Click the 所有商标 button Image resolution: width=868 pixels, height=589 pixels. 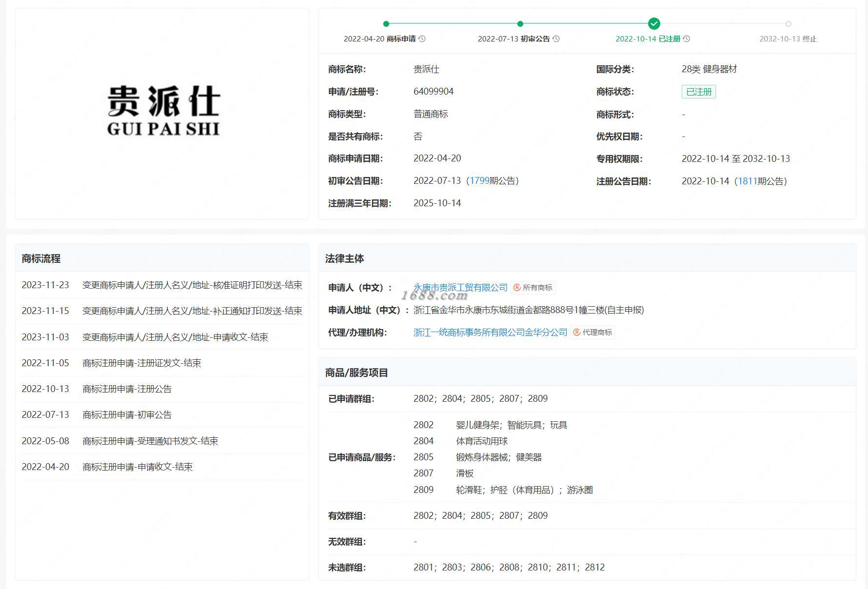coord(533,288)
